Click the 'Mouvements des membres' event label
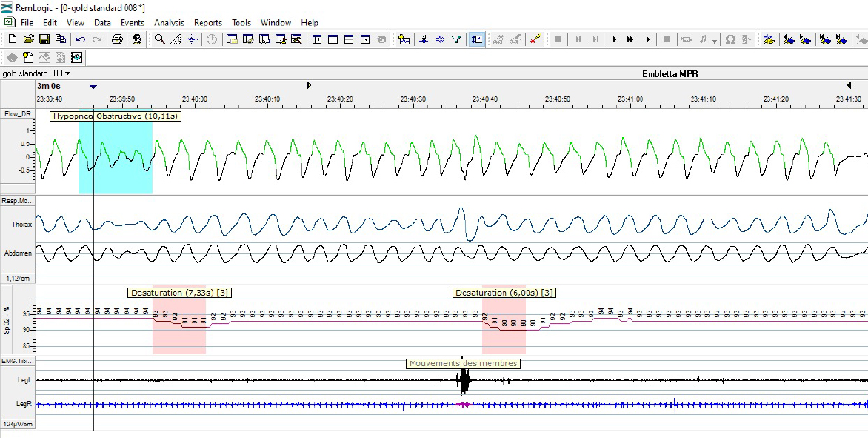 click(463, 363)
